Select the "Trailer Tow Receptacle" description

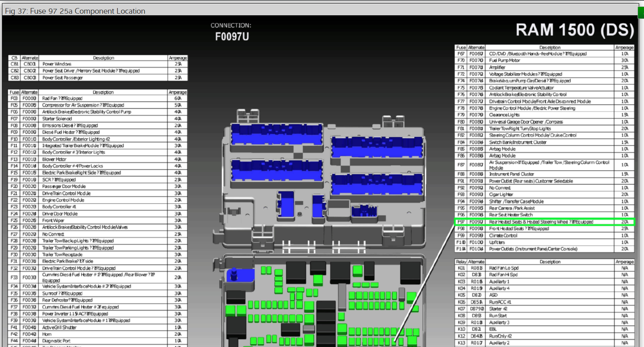[62, 254]
